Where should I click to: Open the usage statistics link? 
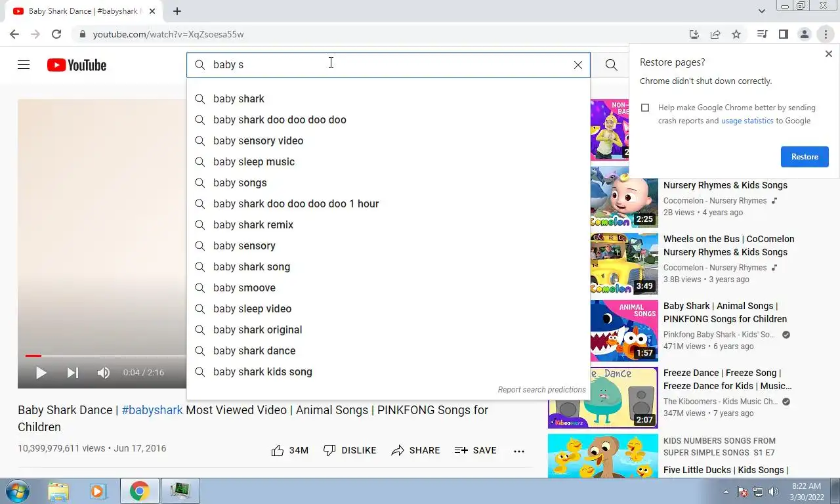[x=747, y=121]
